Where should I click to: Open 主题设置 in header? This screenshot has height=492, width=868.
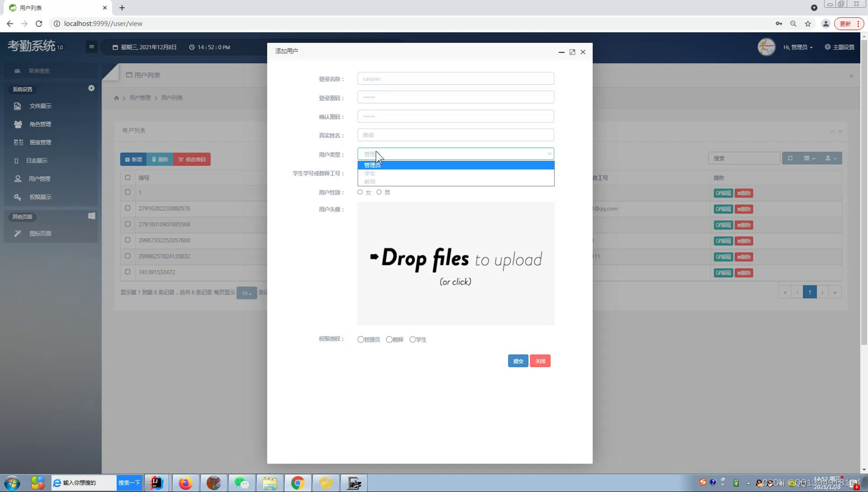(840, 47)
